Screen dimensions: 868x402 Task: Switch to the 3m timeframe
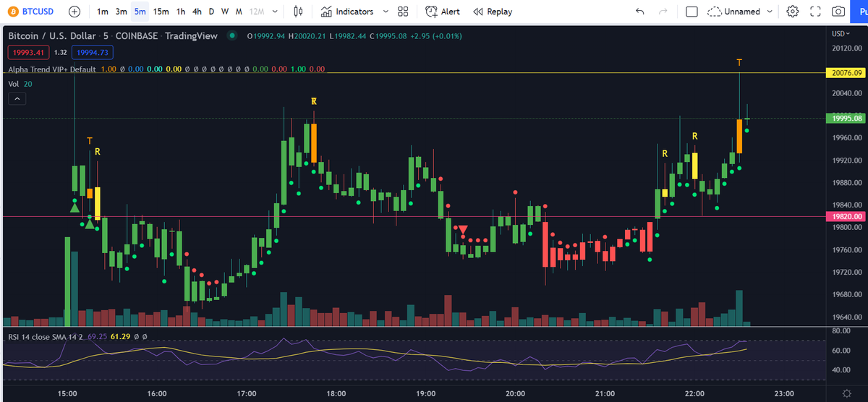pyautogui.click(x=121, y=12)
